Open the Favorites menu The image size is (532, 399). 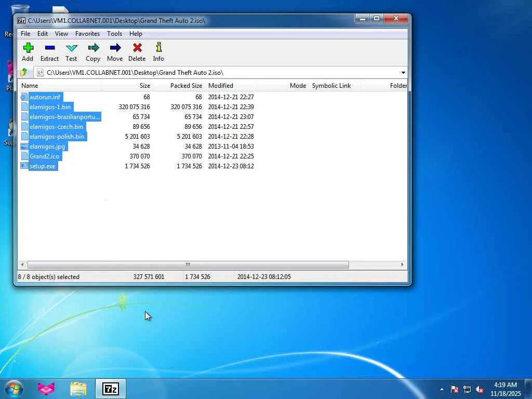point(87,34)
